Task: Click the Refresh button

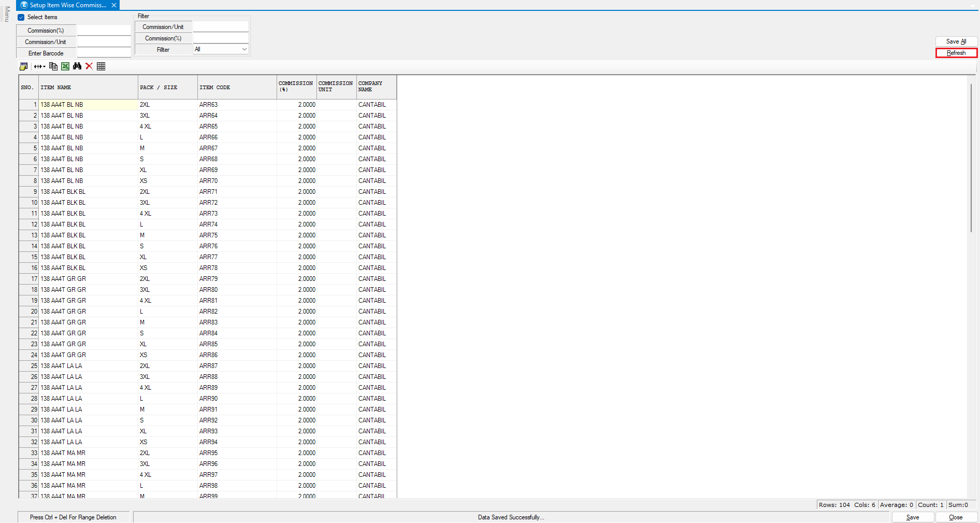Action: (x=956, y=53)
